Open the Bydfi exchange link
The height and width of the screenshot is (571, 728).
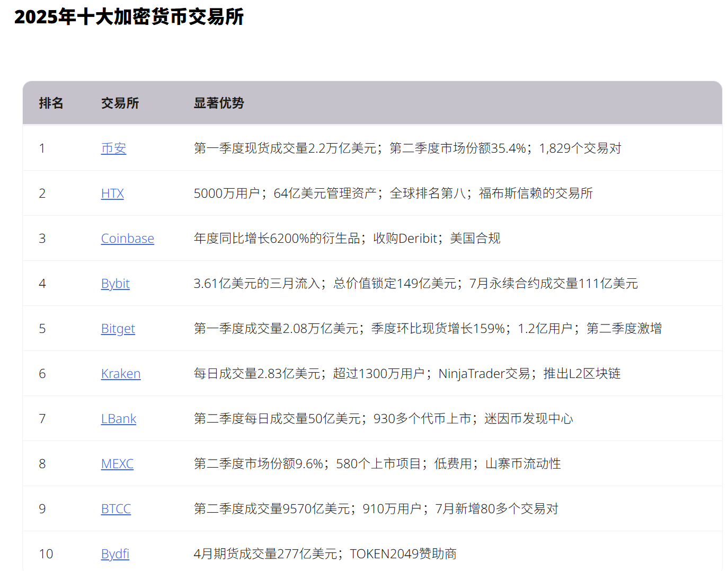[x=115, y=554]
